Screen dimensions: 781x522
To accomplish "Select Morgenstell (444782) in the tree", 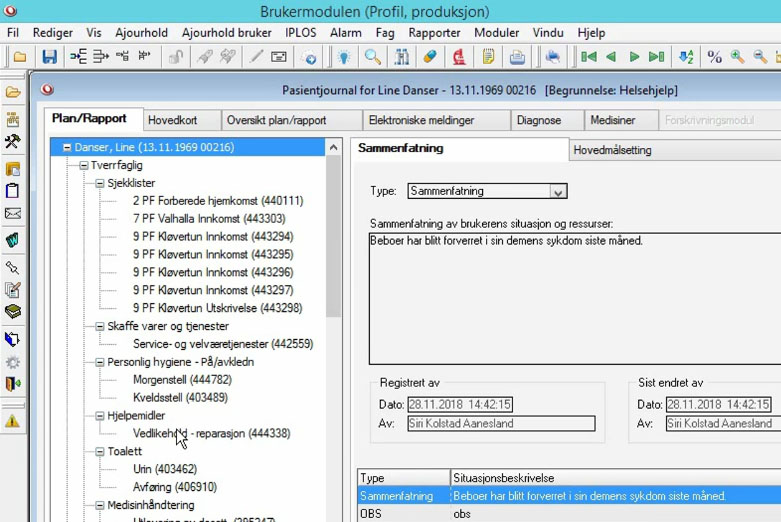I will [x=181, y=380].
